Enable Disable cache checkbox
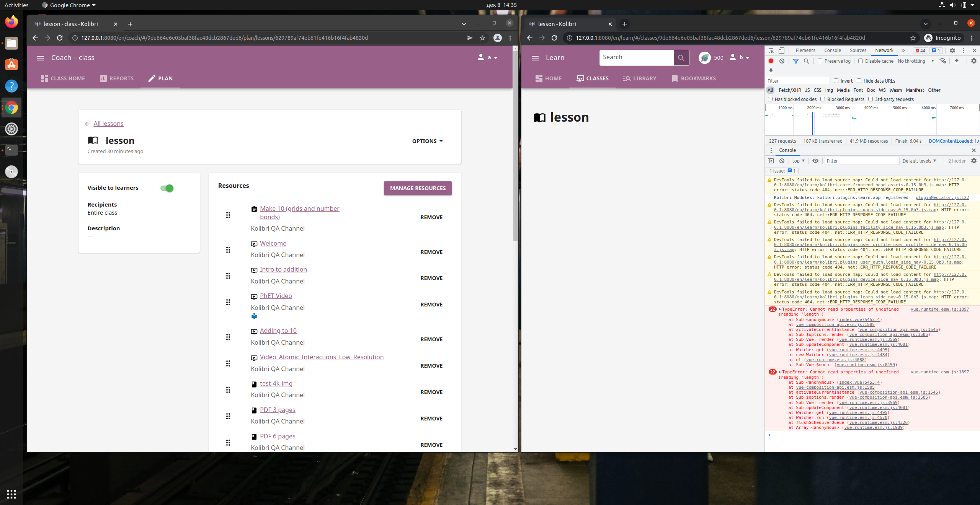Viewport: 980px width, 505px height. [861, 61]
